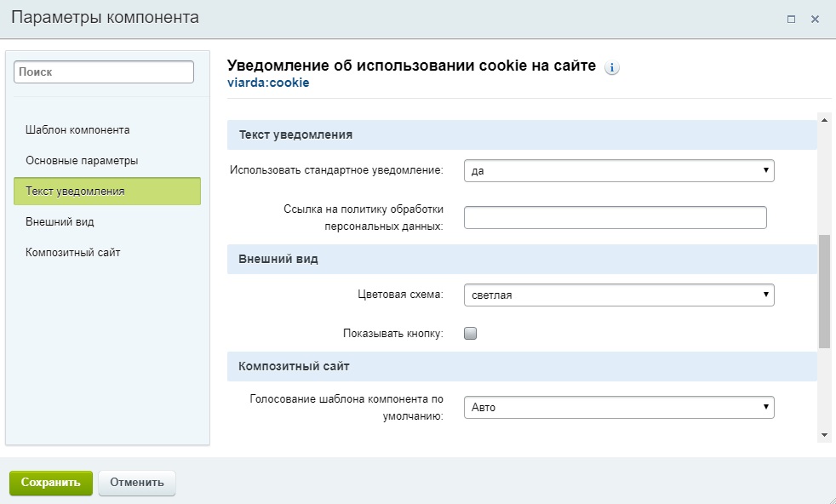The height and width of the screenshot is (504, 836).
Task: Open the Композитный сайт sidebar entry
Action: (x=74, y=252)
